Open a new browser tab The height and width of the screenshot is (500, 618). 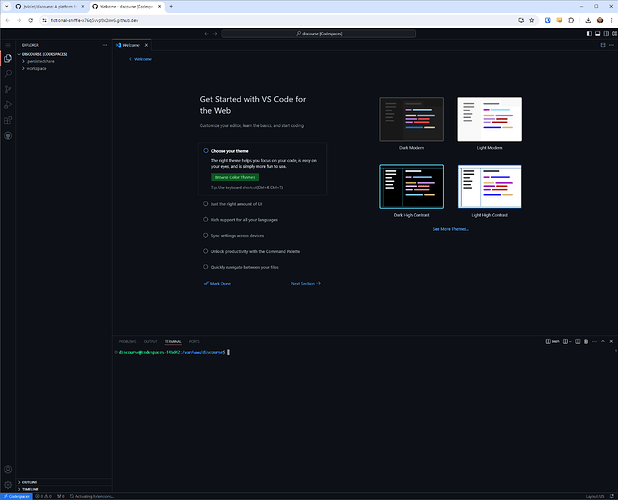(171, 7)
